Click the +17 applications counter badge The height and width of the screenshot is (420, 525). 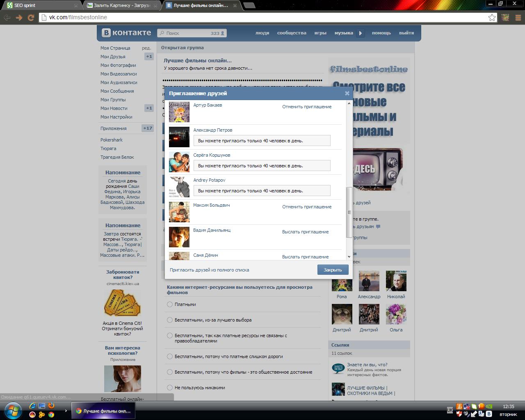click(148, 128)
